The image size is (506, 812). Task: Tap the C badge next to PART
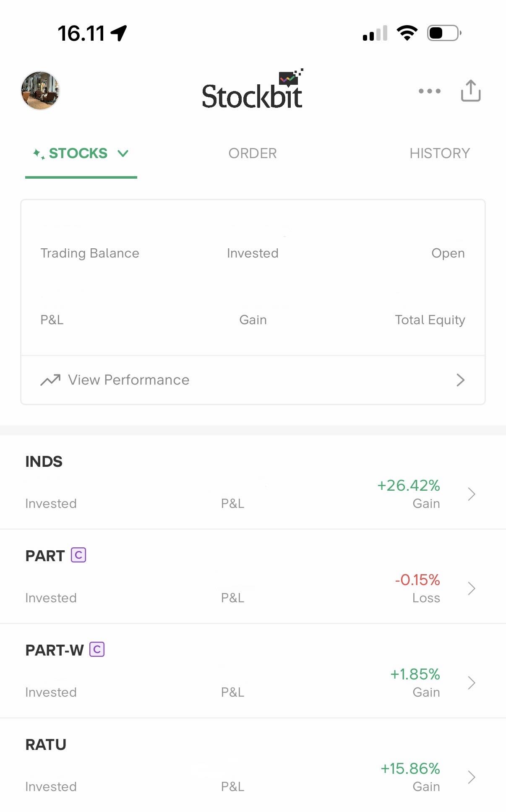click(x=78, y=555)
